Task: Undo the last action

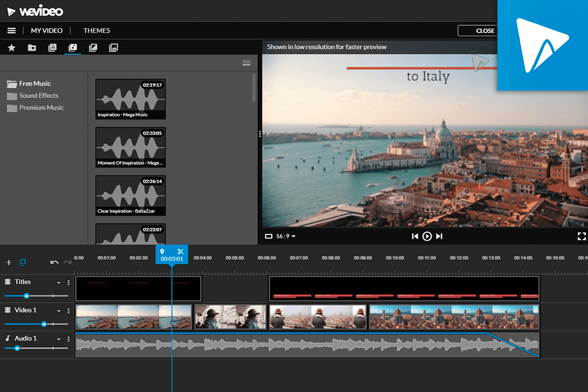Action: click(55, 262)
